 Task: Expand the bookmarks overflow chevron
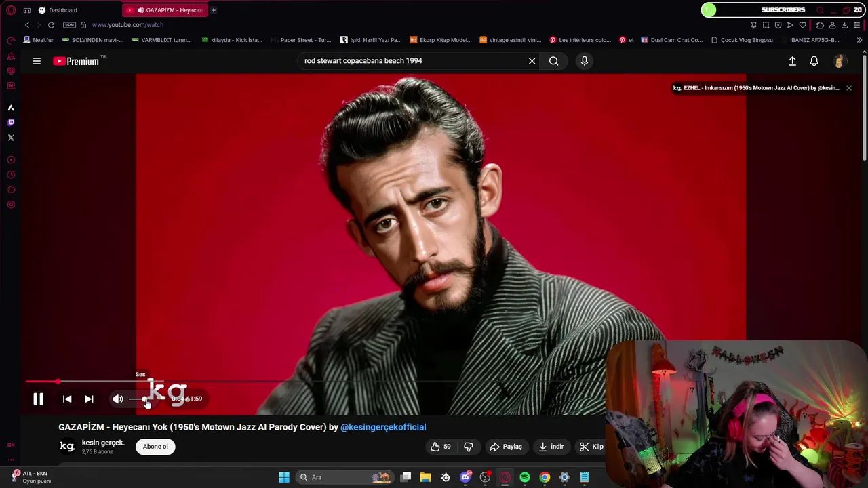click(859, 40)
